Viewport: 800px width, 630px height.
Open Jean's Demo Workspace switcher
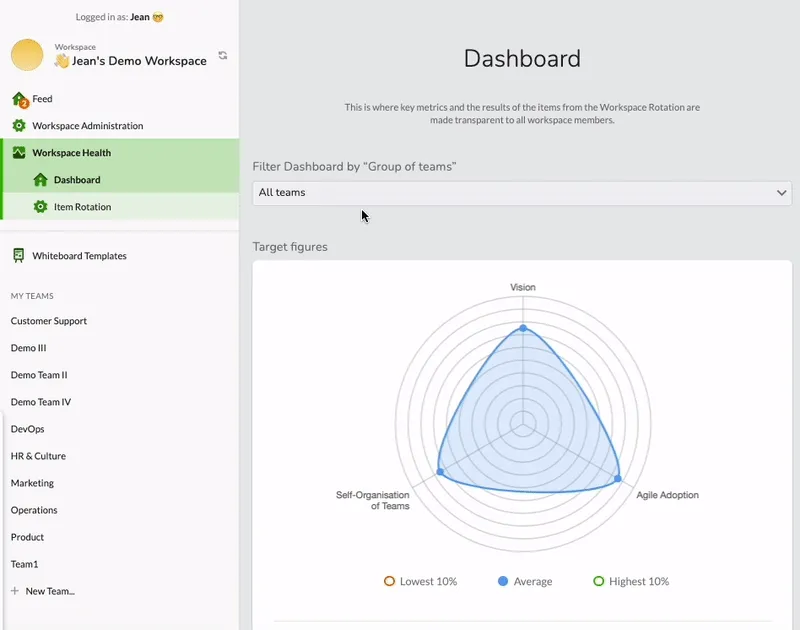tap(130, 60)
